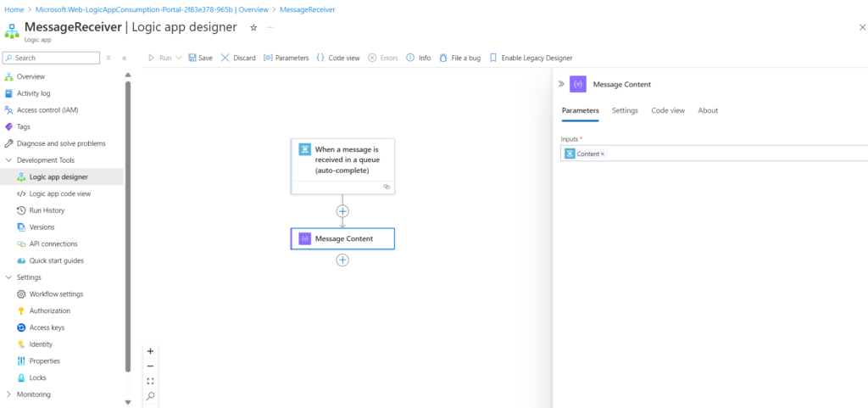Open Identity settings
This screenshot has height=408, width=868.
(x=41, y=344)
